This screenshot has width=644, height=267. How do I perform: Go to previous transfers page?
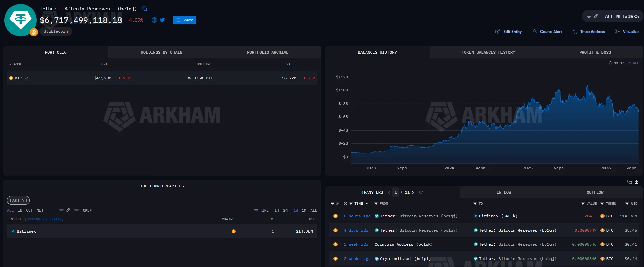pos(389,192)
